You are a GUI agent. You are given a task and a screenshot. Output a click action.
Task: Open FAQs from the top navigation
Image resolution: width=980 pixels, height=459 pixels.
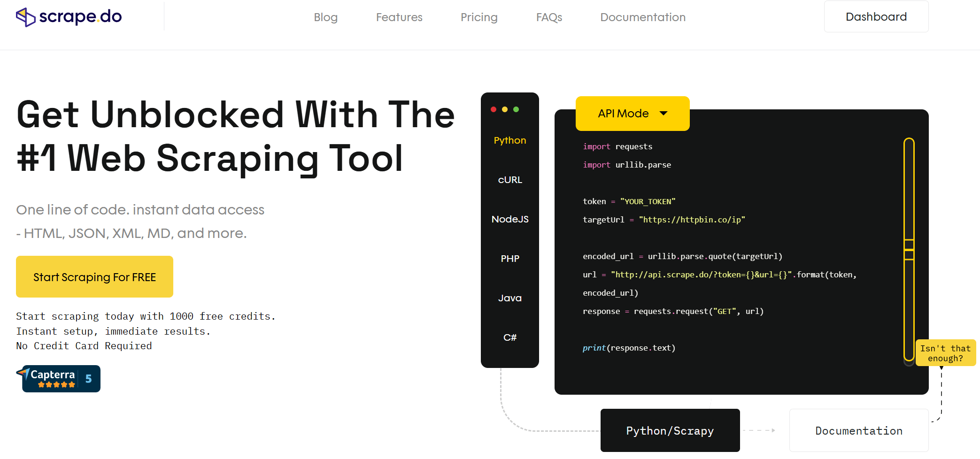(x=549, y=17)
